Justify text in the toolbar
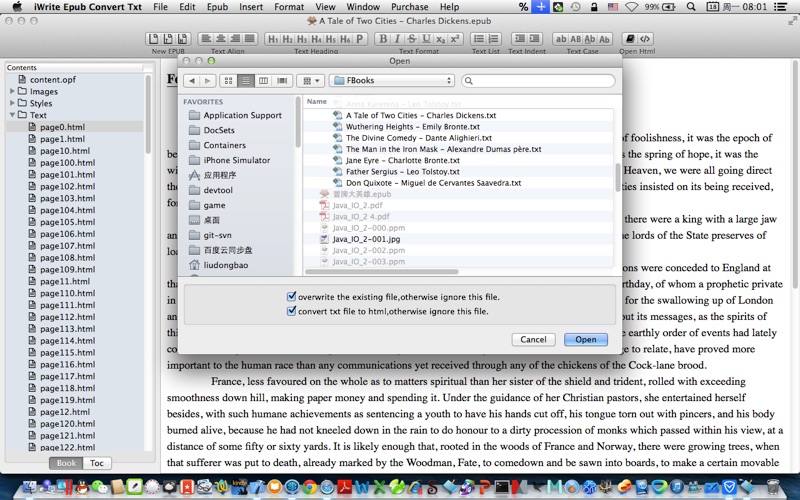Viewport: 800px width, 500px height. point(249,39)
